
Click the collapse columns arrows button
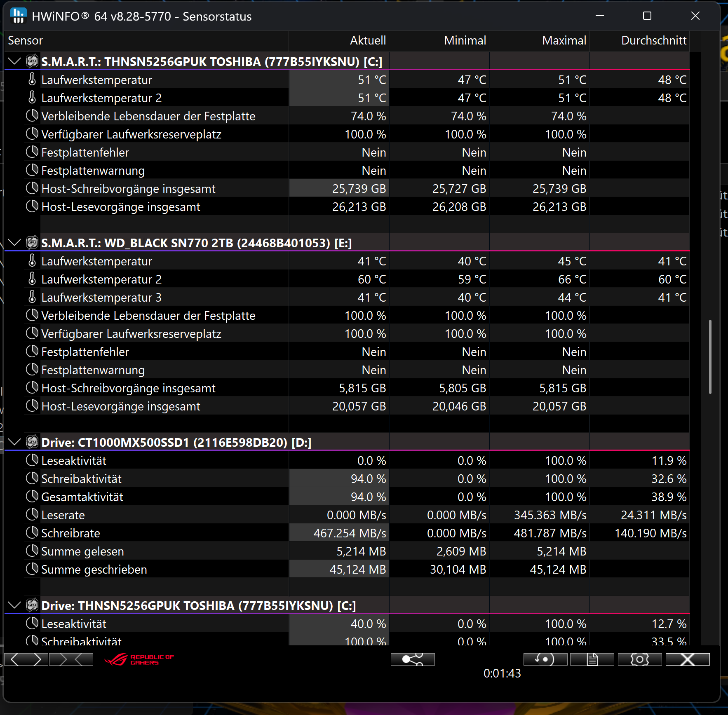71,659
